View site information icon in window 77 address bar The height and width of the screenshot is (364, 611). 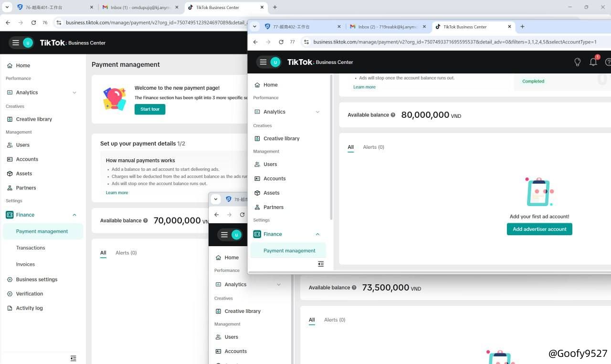(x=306, y=42)
